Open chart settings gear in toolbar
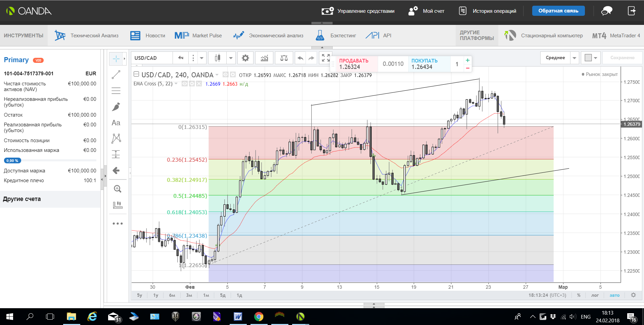This screenshot has width=644, height=325. pyautogui.click(x=245, y=58)
